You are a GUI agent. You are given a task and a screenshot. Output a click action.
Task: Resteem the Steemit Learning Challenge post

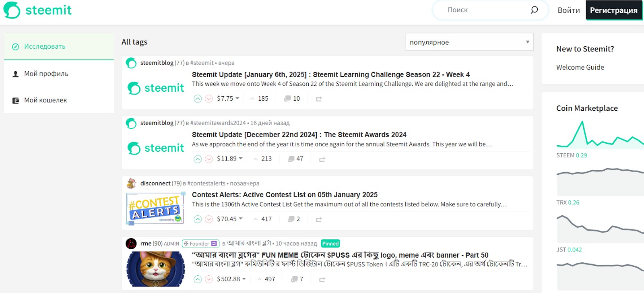(319, 99)
